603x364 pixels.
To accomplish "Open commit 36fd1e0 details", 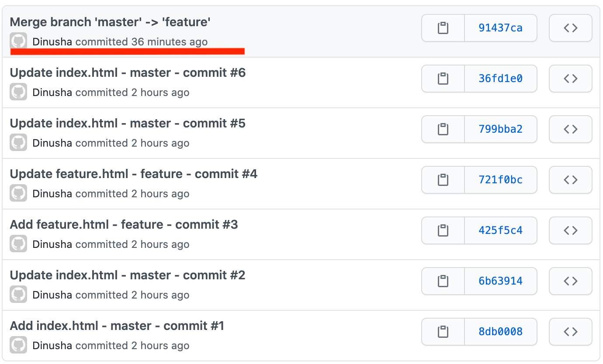I will point(501,79).
